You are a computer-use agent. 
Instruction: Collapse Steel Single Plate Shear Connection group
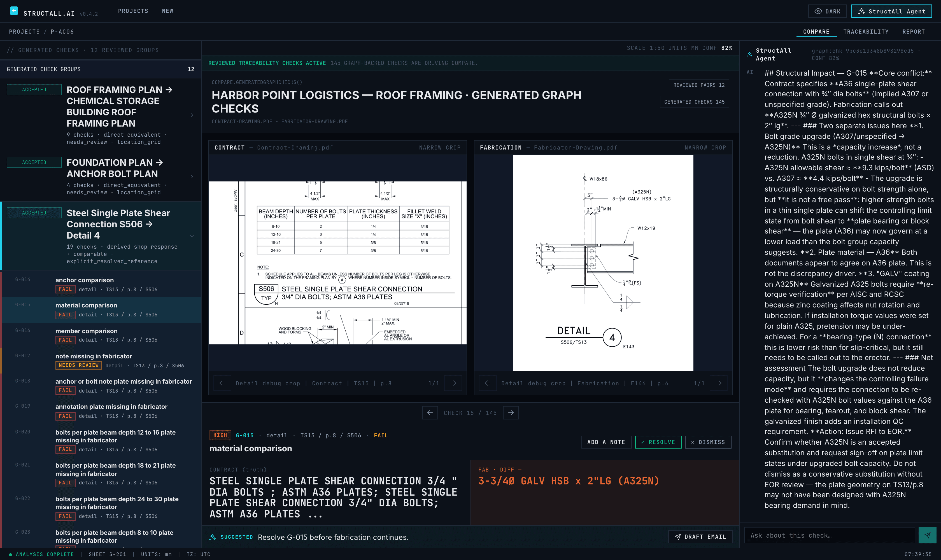[192, 236]
